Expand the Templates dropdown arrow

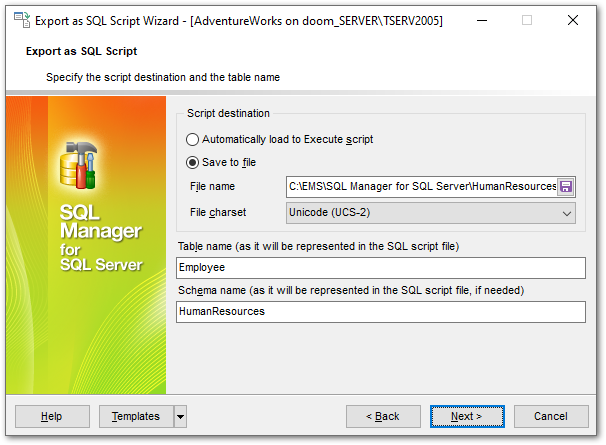pyautogui.click(x=180, y=416)
